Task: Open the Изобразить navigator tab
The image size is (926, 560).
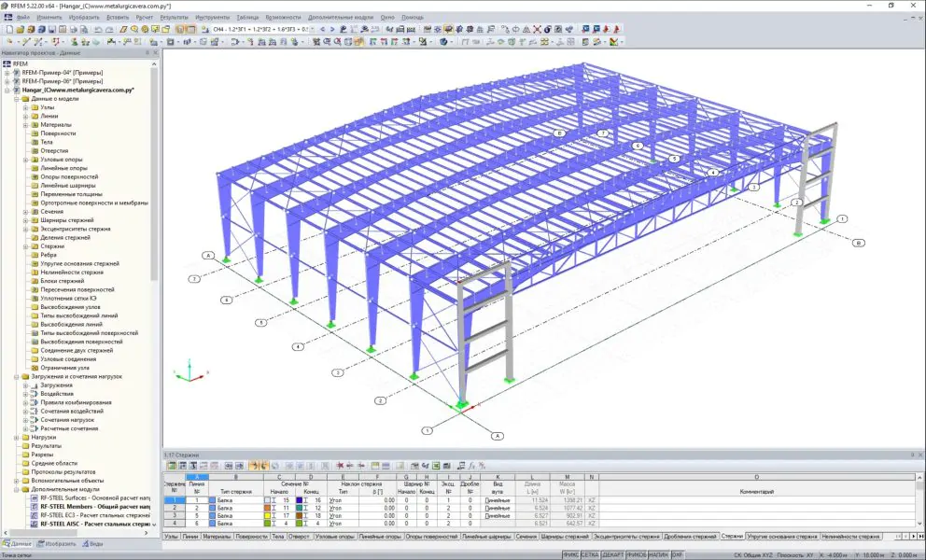Action: (x=57, y=543)
